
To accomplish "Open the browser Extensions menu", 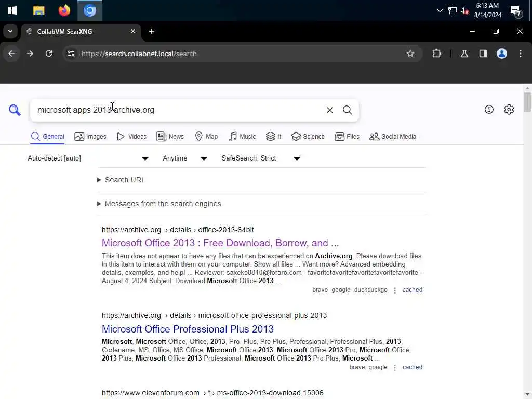I will tap(436, 54).
